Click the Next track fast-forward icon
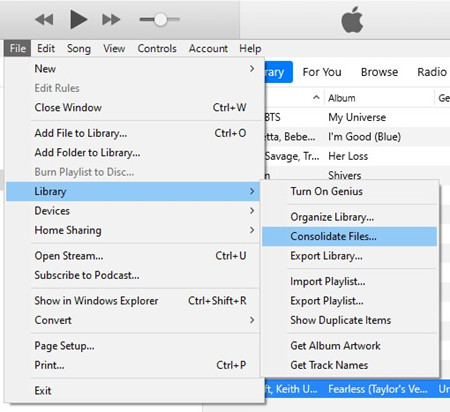Viewport: 450px width, 412px height. 111,20
